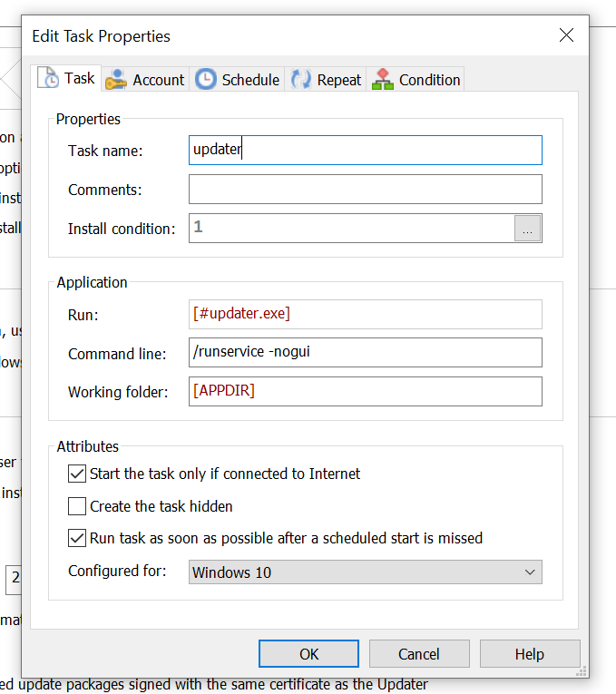
Task: Close the Edit Task Properties dialog
Action: [566, 35]
